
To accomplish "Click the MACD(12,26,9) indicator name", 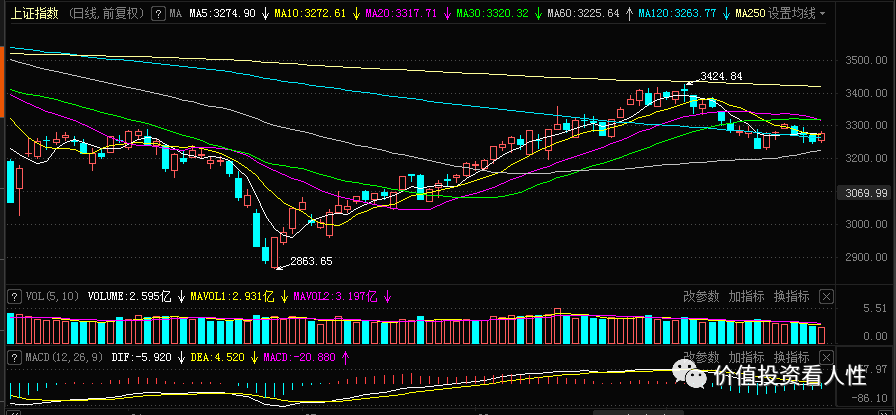I will 65,358.
